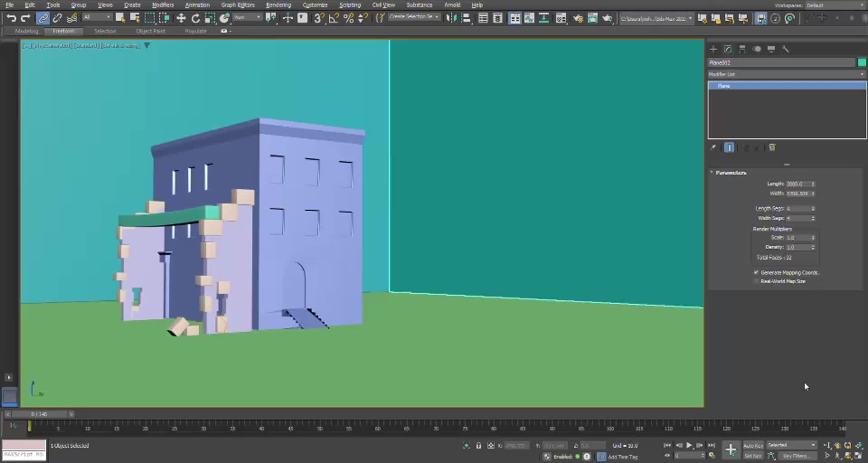Open the Utilities wrench panel

(x=786, y=49)
